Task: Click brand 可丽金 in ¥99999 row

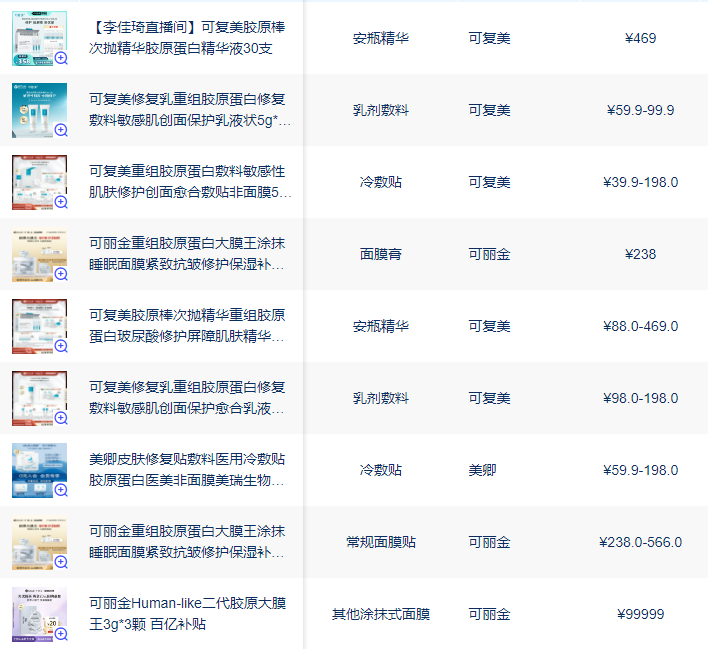Action: (x=489, y=614)
